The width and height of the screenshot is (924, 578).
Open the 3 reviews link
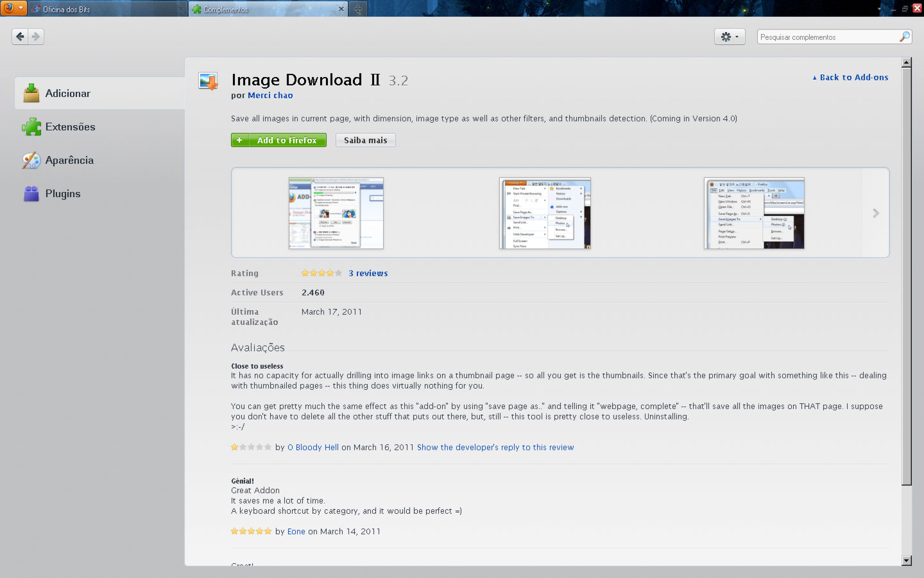click(368, 273)
